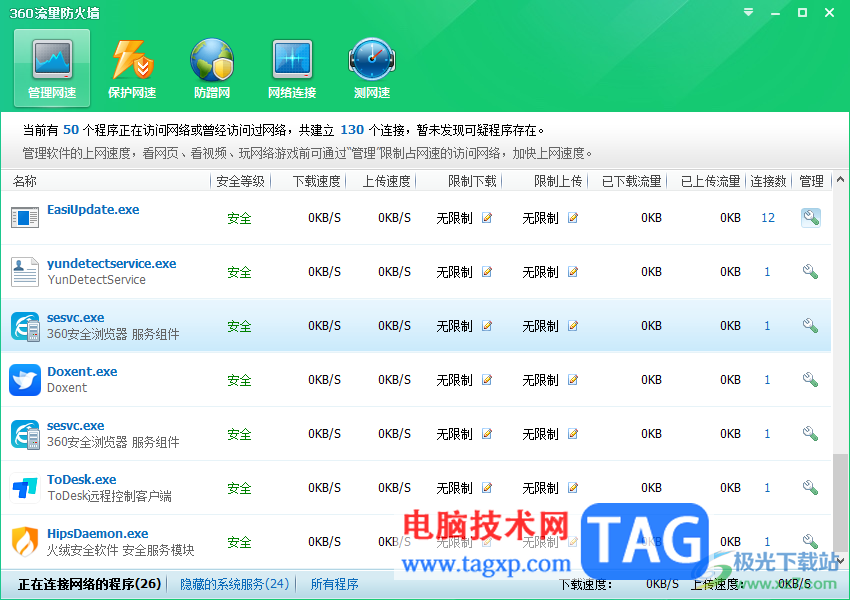The width and height of the screenshot is (850, 600).
Task: Sort by 限制下载 column header
Action: [472, 181]
